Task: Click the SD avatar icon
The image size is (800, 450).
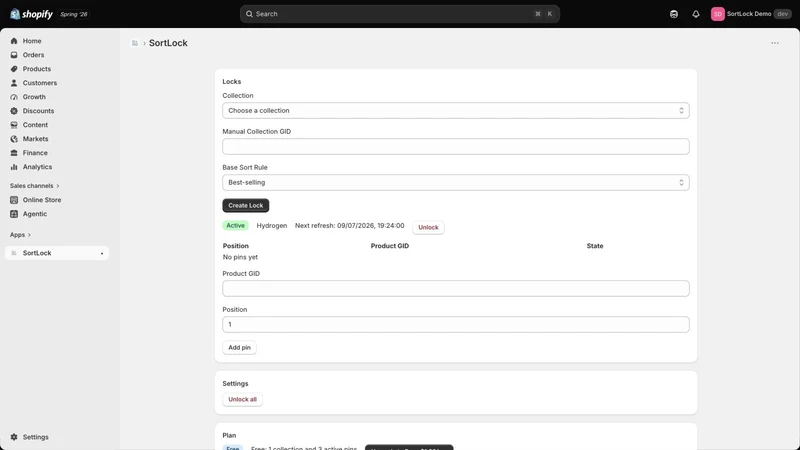Action: point(717,14)
